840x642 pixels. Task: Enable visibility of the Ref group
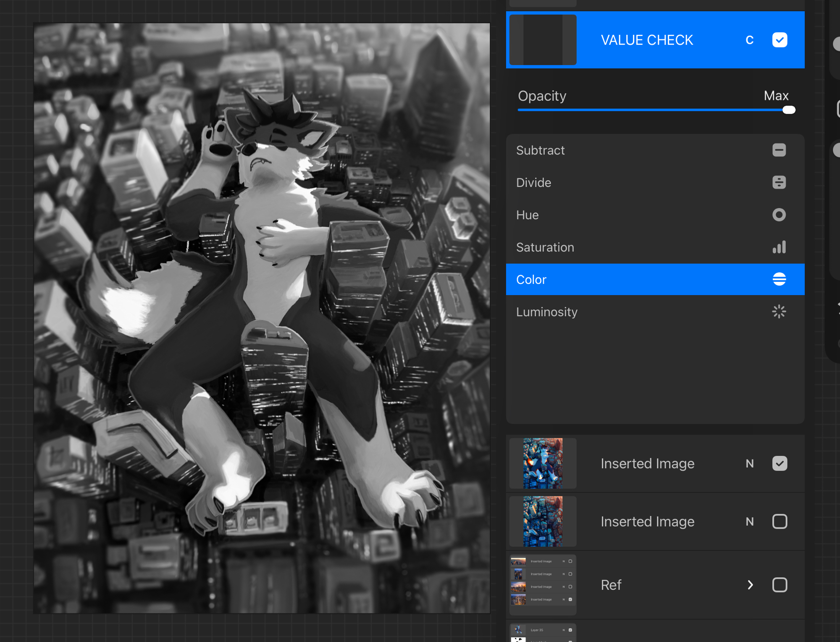[780, 584]
